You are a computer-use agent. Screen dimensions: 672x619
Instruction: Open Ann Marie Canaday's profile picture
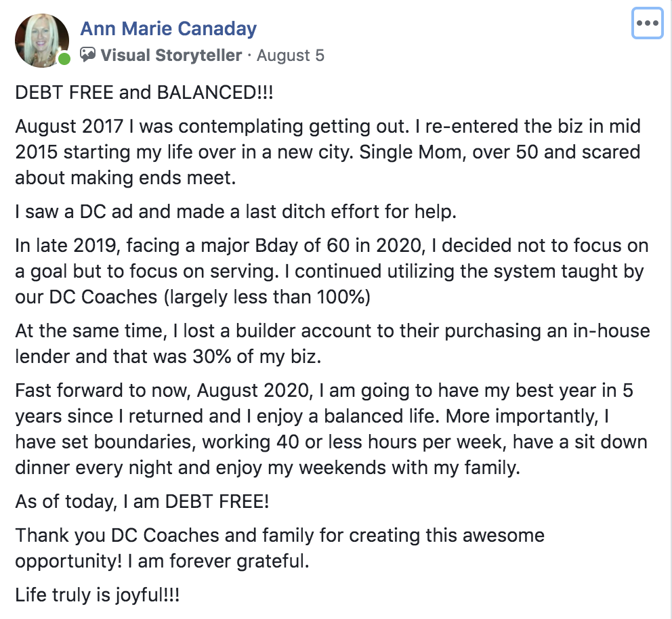pos(41,40)
